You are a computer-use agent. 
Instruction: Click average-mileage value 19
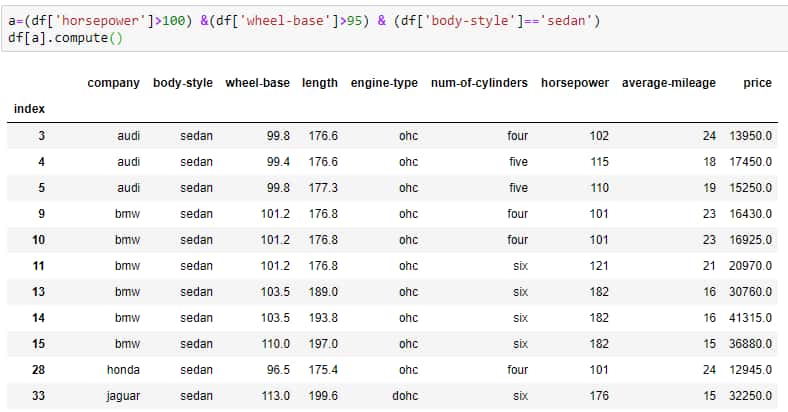tap(709, 188)
